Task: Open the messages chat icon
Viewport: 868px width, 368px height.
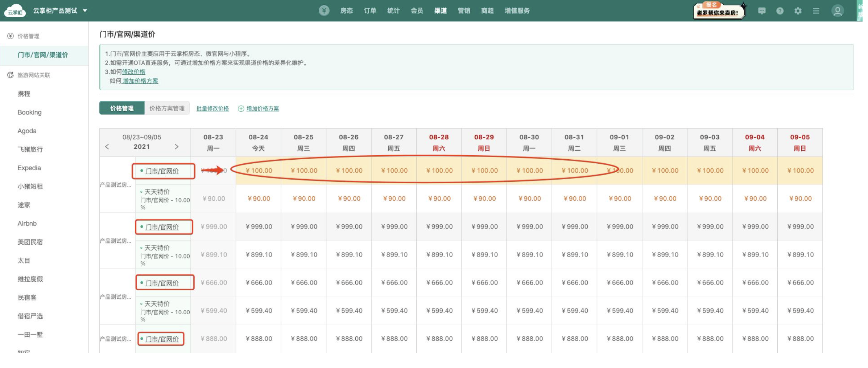Action: click(x=761, y=11)
